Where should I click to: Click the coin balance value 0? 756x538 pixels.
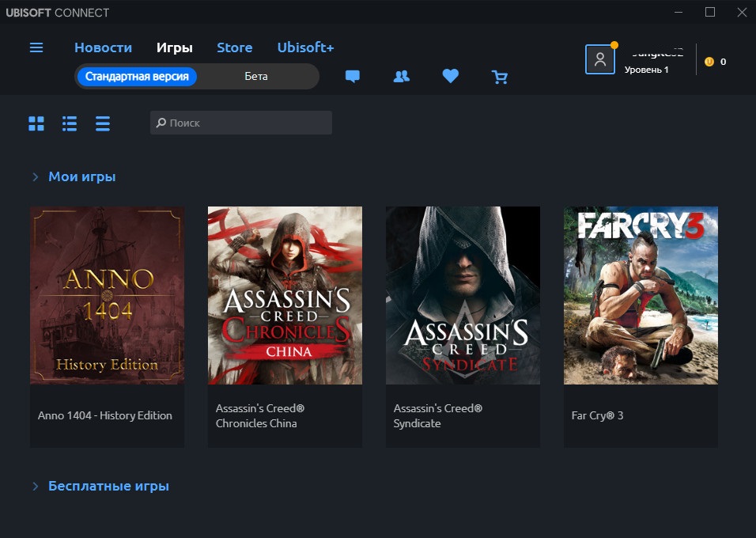click(x=724, y=62)
